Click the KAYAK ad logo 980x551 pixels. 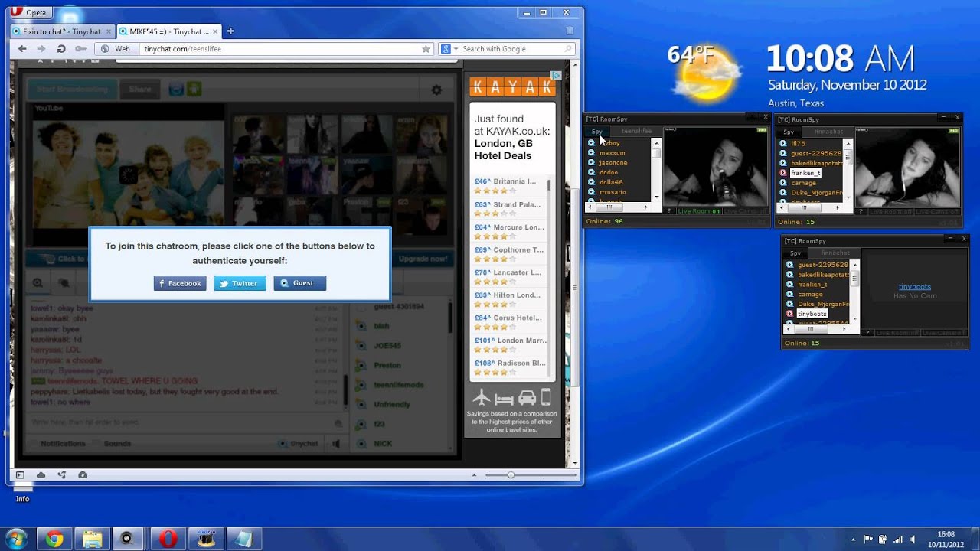[x=512, y=87]
